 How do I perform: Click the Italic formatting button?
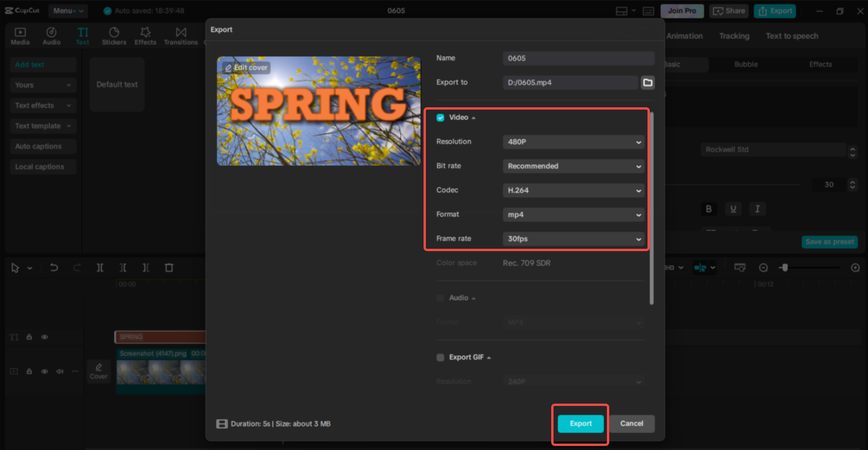[x=757, y=209]
